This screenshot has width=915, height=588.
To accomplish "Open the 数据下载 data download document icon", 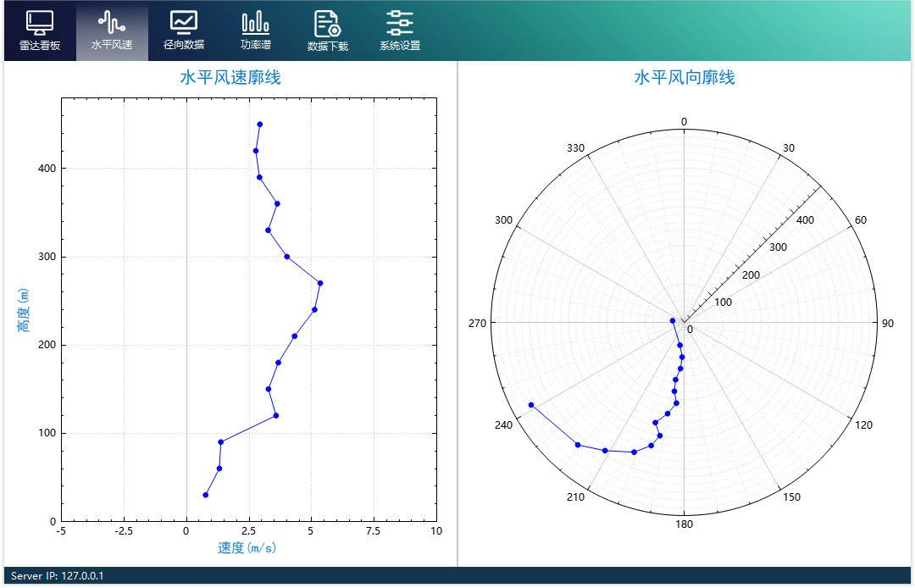I will [x=327, y=24].
